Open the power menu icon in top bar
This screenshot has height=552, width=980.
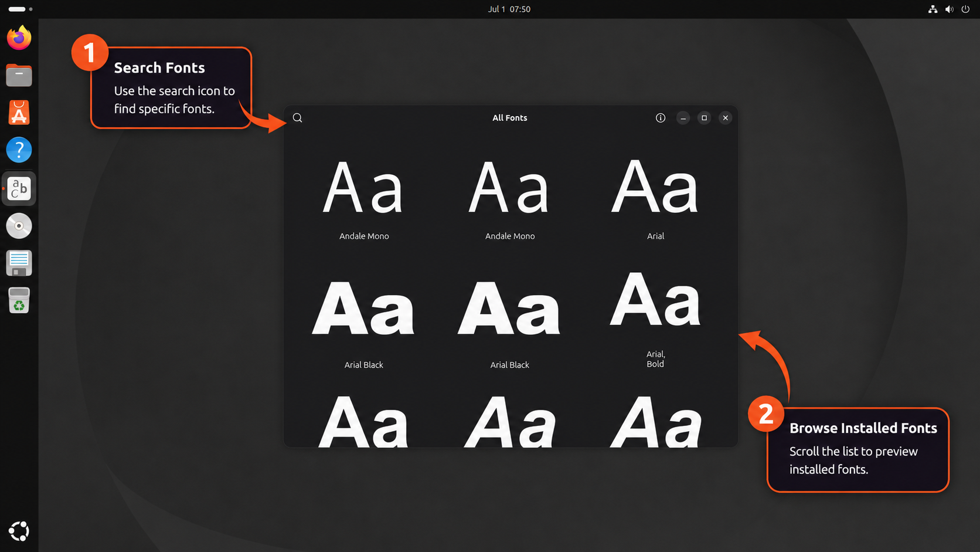tap(966, 9)
